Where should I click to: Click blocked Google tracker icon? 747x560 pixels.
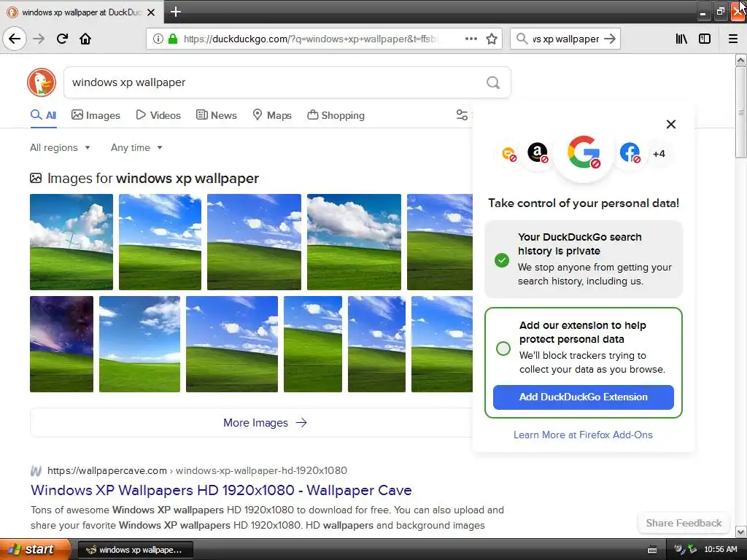coord(584,152)
